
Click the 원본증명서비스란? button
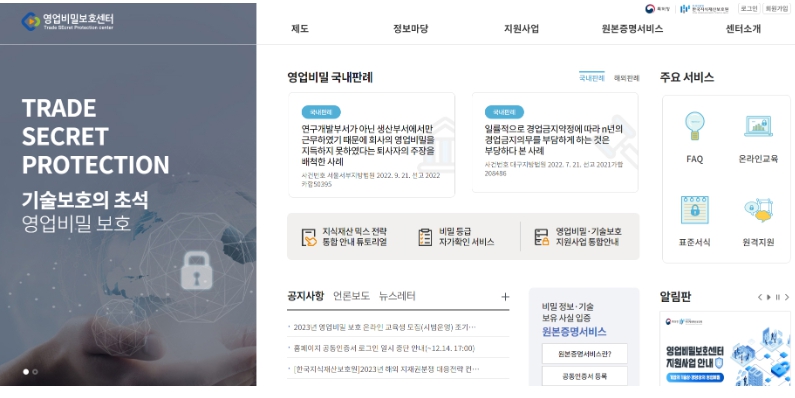tap(585, 354)
